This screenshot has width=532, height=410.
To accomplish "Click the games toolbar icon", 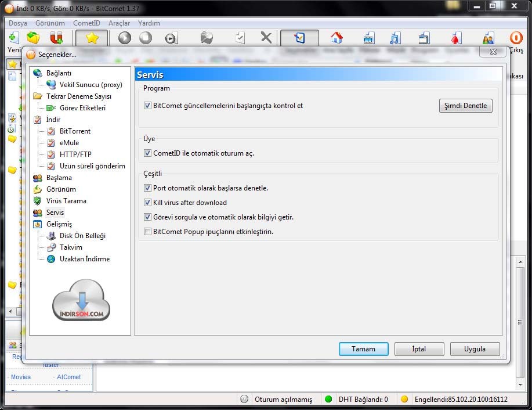I will [x=456, y=38].
